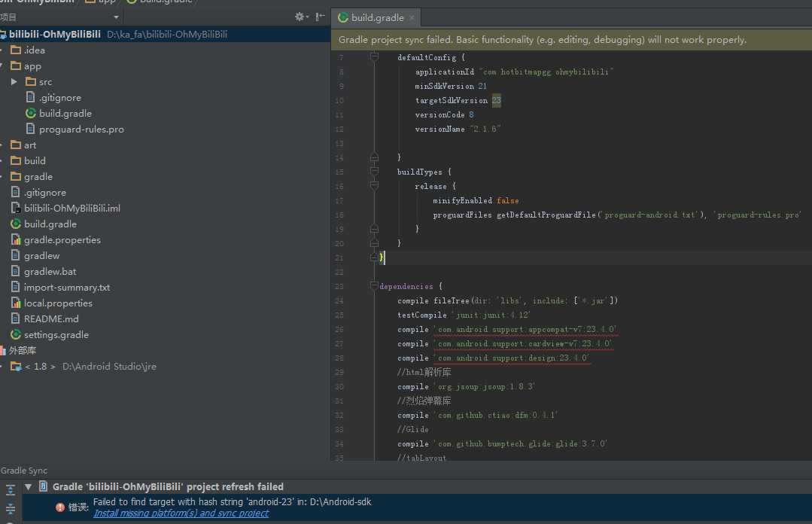Open the root-level .gitignore file
This screenshot has height=524, width=812.
click(45, 193)
